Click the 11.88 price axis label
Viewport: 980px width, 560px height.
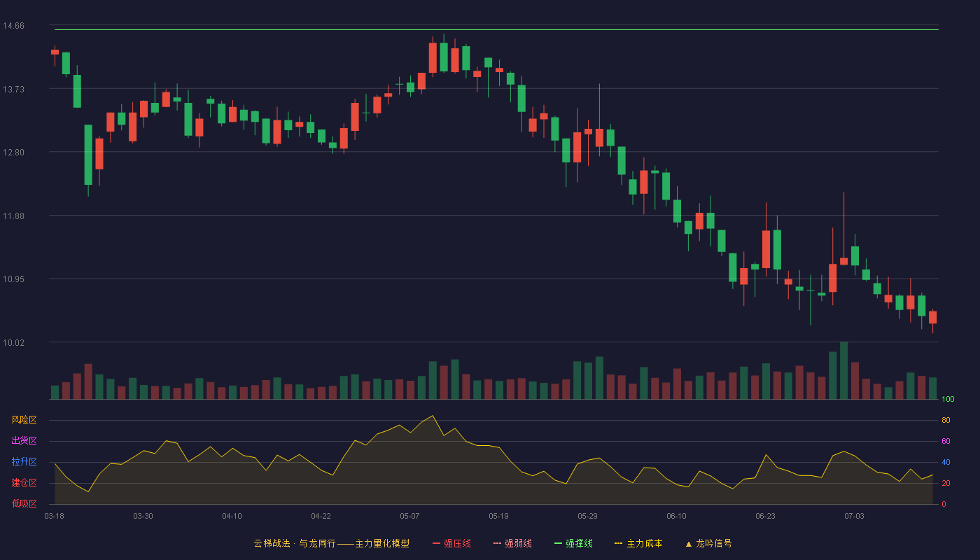[x=13, y=216]
